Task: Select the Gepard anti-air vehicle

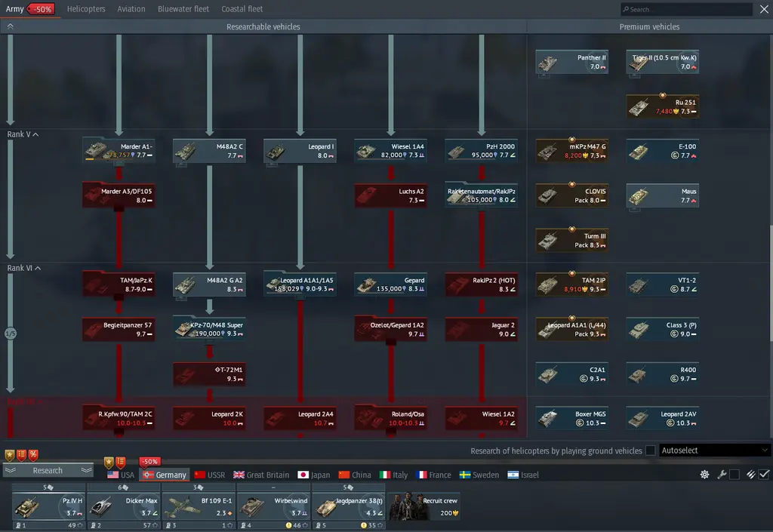Action: pyautogui.click(x=390, y=284)
